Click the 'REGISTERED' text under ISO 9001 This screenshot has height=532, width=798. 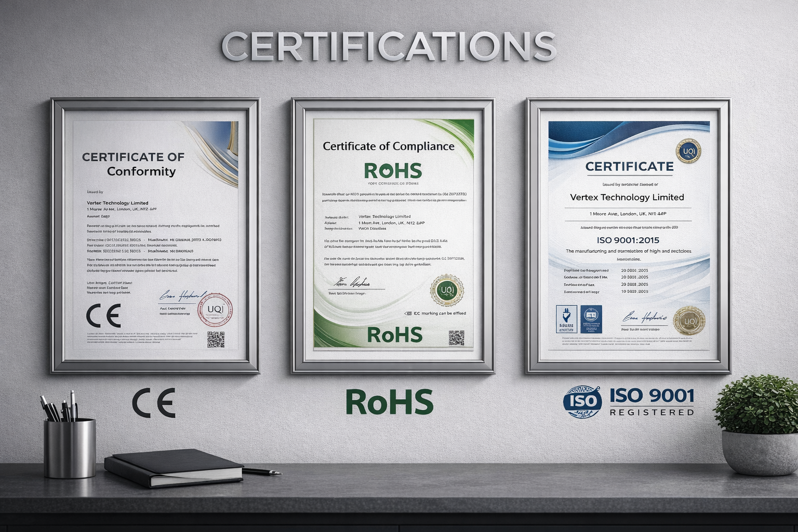click(x=652, y=413)
